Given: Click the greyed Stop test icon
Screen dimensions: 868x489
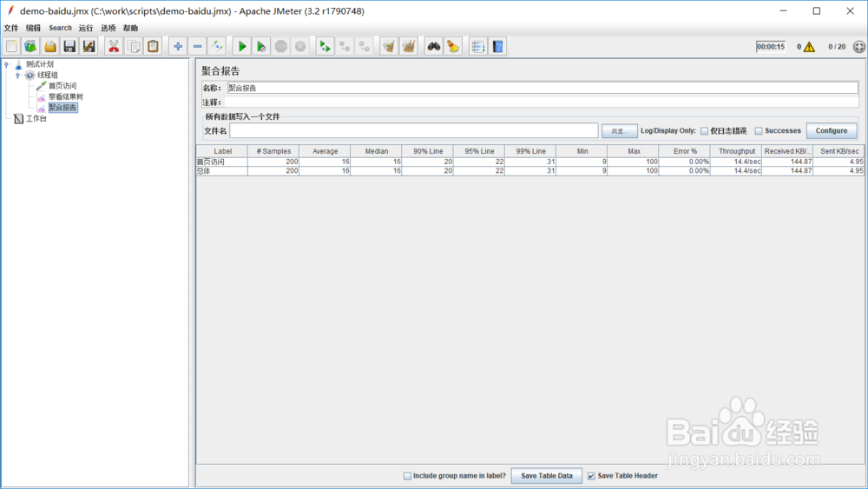Looking at the screenshot, I should [x=280, y=47].
